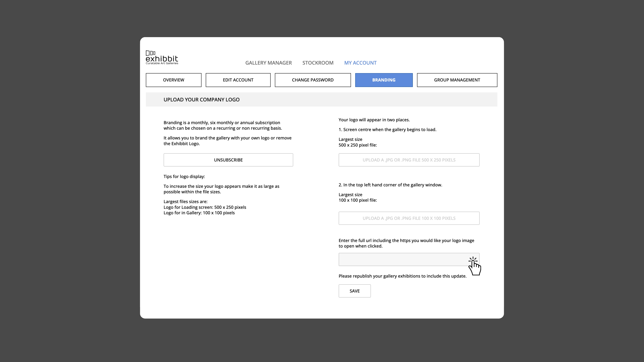Open the Group Management tab
Image resolution: width=644 pixels, height=362 pixels.
pyautogui.click(x=457, y=80)
